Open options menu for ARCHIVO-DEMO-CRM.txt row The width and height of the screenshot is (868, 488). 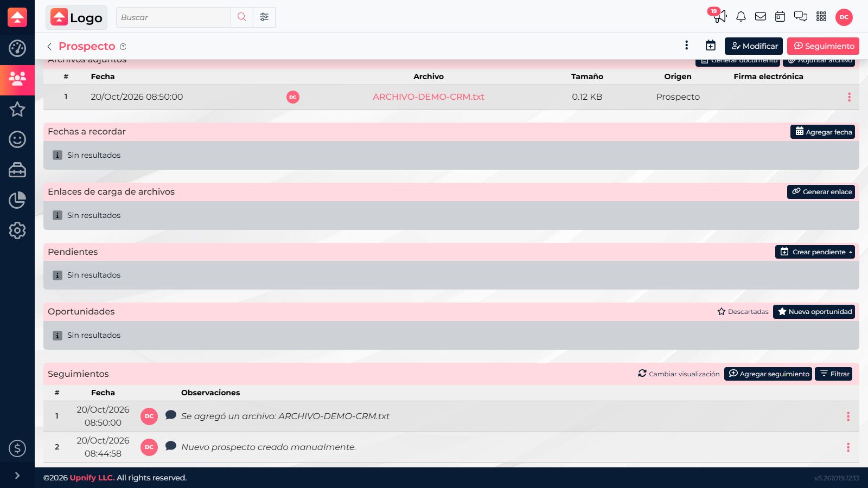click(849, 97)
